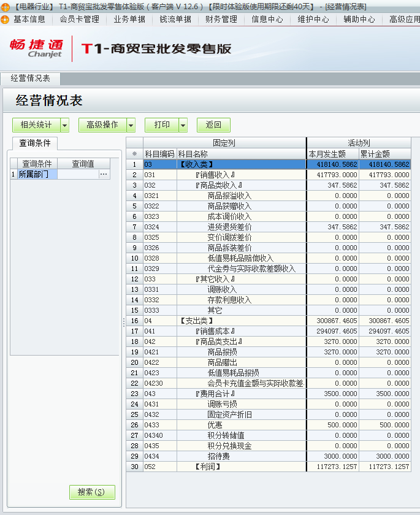Viewport: 420px width, 515px height.
Task: Click the 固定列 group header
Action: (224, 143)
